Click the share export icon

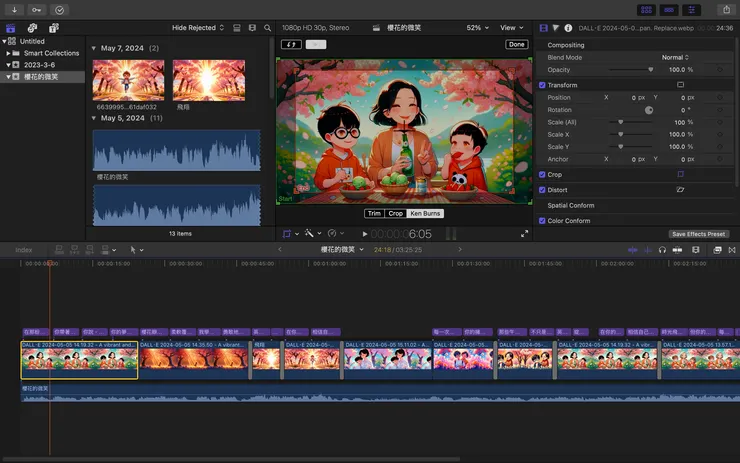tap(725, 9)
